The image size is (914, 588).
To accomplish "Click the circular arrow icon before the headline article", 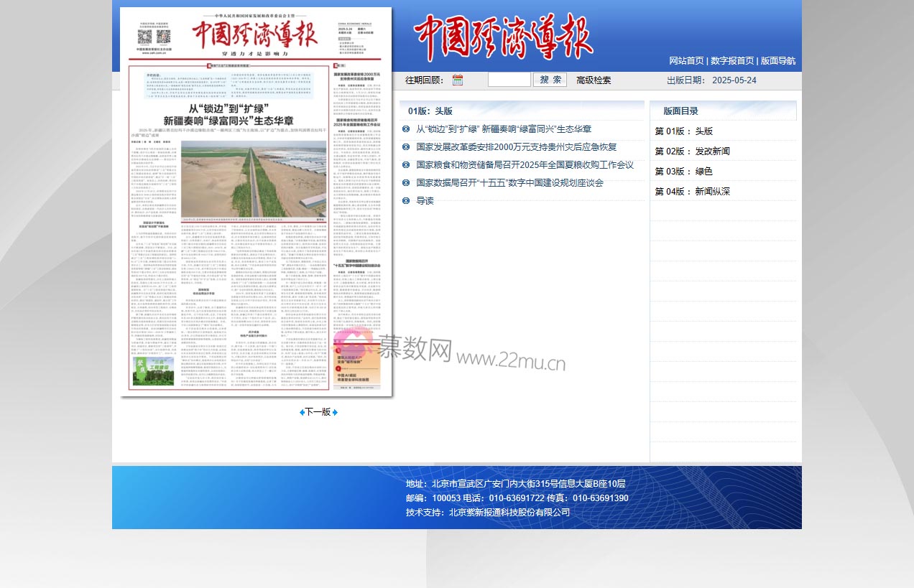I will (406, 129).
